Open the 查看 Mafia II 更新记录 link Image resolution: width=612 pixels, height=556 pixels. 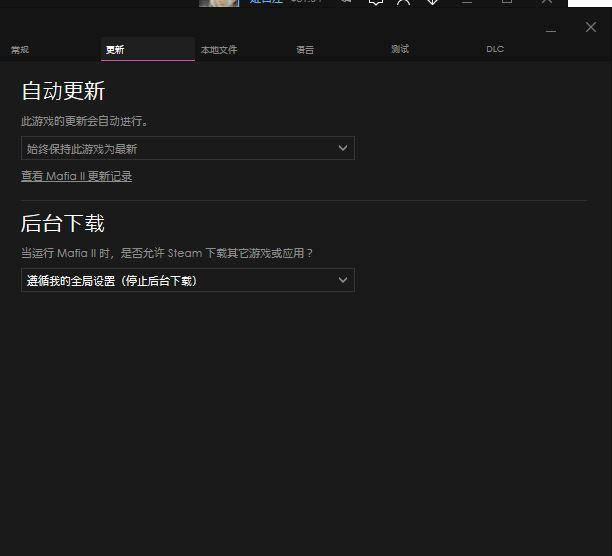coord(76,176)
